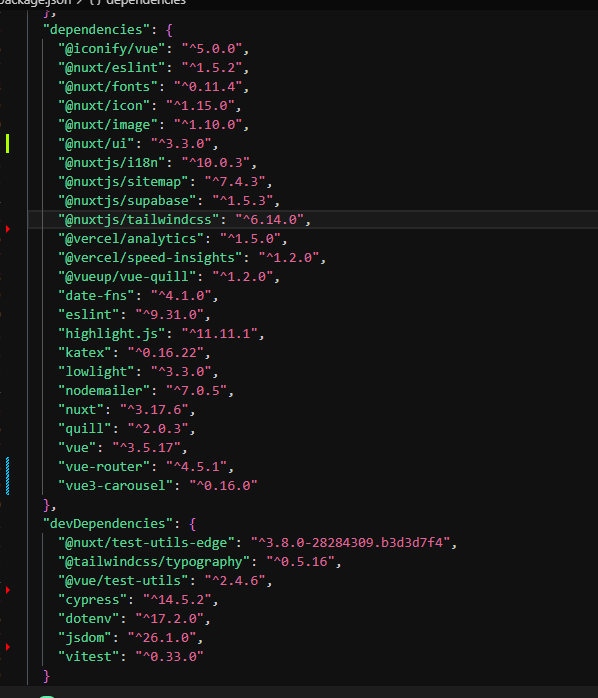Click the "quill" dependency key
This screenshot has width=598, height=698.
85,429
